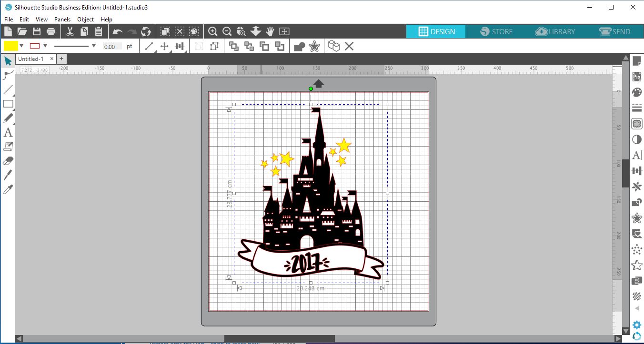
Task: Open the View menu
Action: (x=42, y=20)
